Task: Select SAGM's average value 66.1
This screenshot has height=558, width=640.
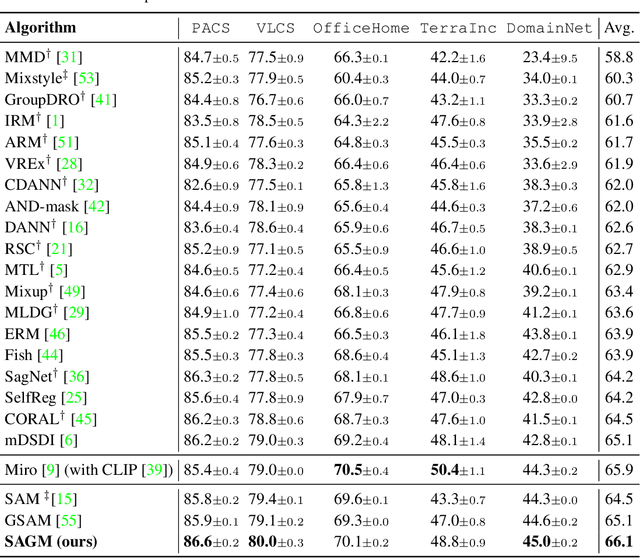Action: click(x=619, y=542)
